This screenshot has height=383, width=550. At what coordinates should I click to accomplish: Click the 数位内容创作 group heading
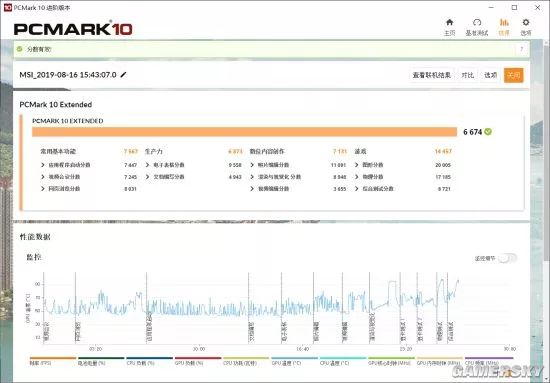click(x=267, y=151)
